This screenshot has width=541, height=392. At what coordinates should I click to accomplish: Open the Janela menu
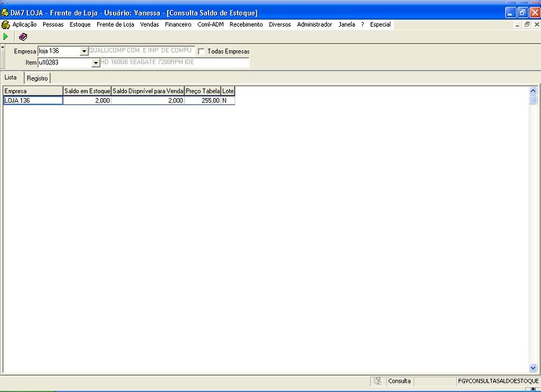point(347,24)
